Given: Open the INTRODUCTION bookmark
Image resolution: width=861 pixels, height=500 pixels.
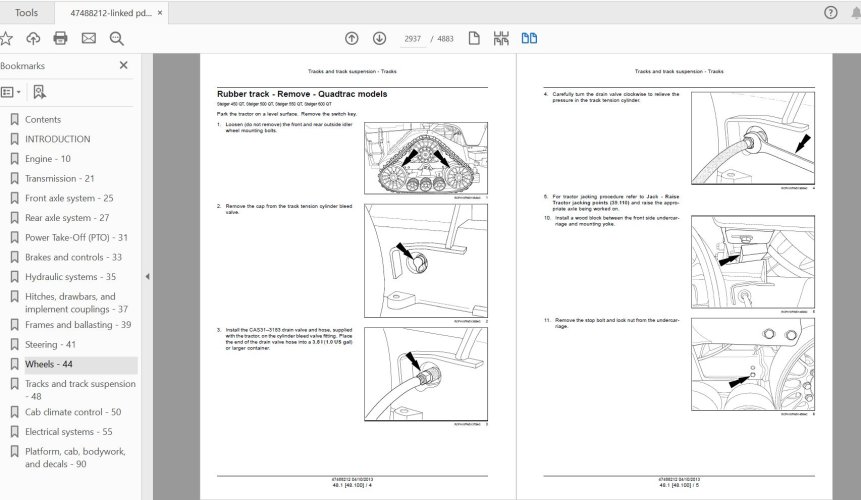Looking at the screenshot, I should click(58, 139).
